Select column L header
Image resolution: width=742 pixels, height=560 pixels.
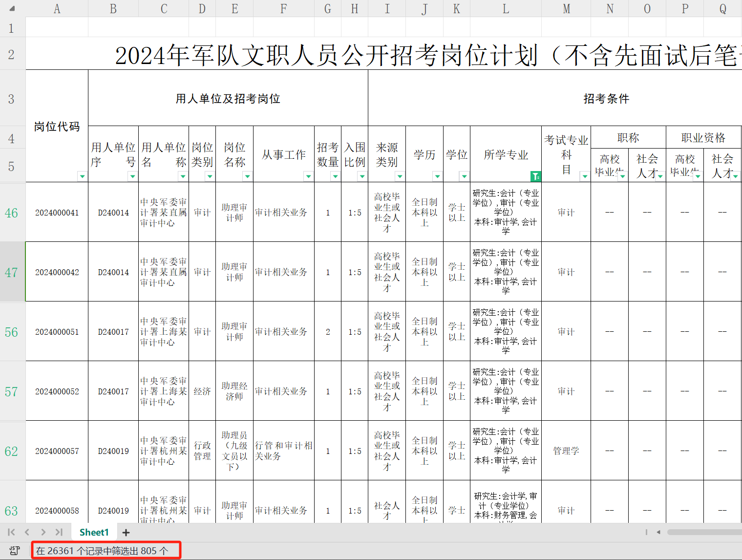506,9
